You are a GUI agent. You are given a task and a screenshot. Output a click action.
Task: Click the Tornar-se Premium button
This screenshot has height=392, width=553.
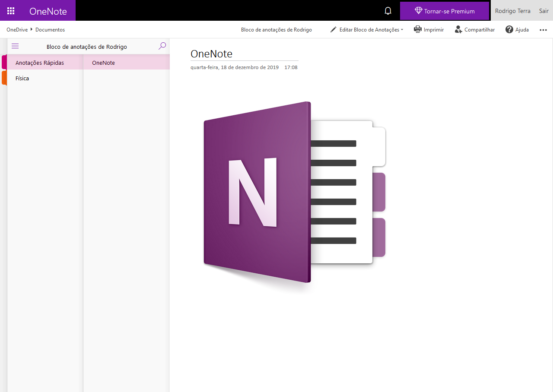pos(445,11)
